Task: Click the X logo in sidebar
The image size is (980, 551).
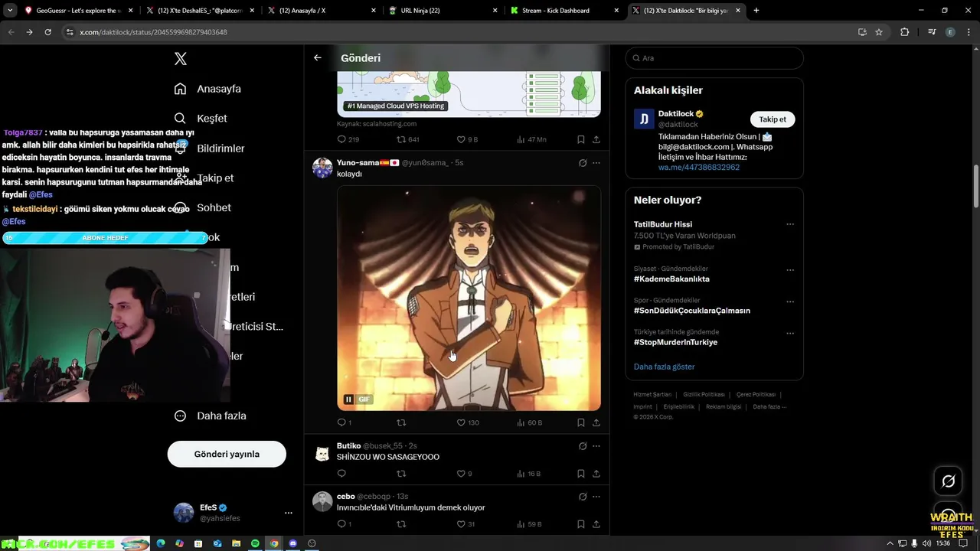Action: (x=181, y=59)
